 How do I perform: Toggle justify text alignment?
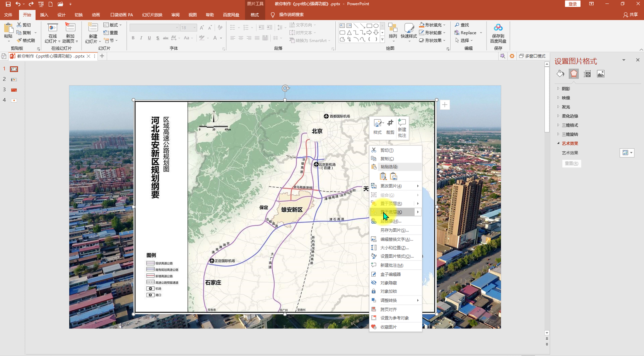click(x=257, y=38)
